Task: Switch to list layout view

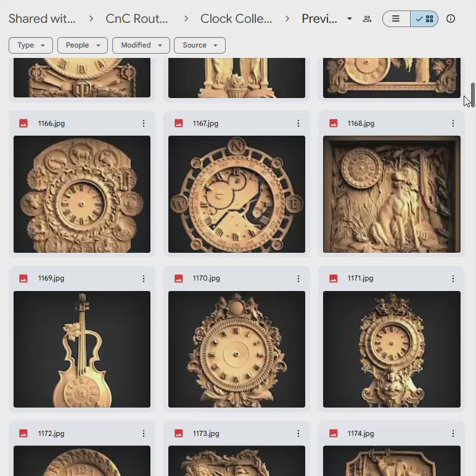Action: 396,19
